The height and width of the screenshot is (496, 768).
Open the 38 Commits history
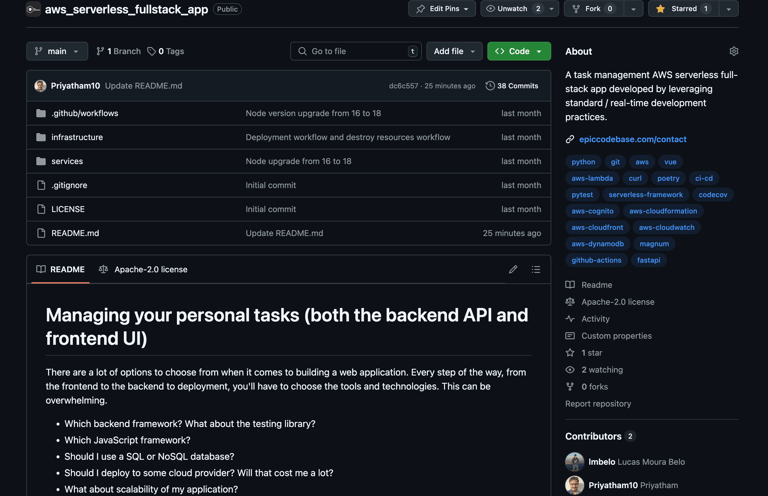pos(512,86)
